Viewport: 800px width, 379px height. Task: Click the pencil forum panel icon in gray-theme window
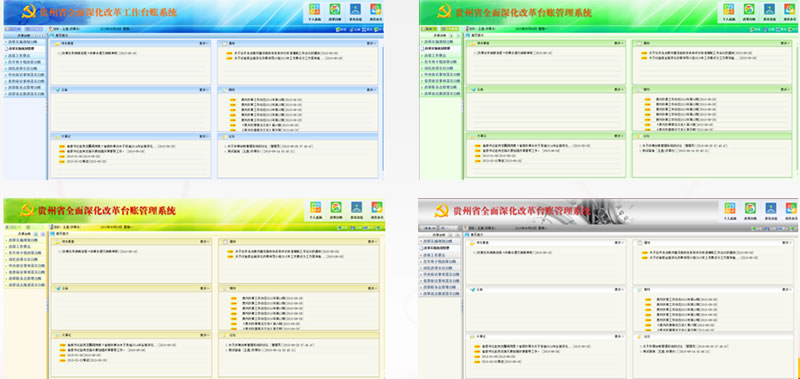640,336
